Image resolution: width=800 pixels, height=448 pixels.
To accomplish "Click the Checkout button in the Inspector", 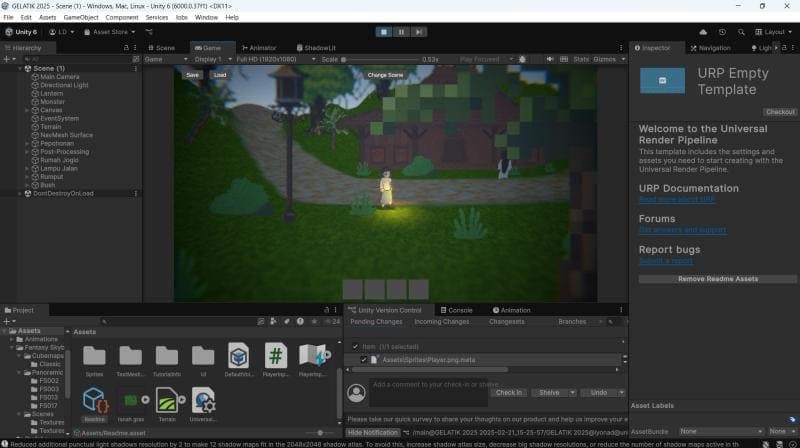I will (780, 112).
